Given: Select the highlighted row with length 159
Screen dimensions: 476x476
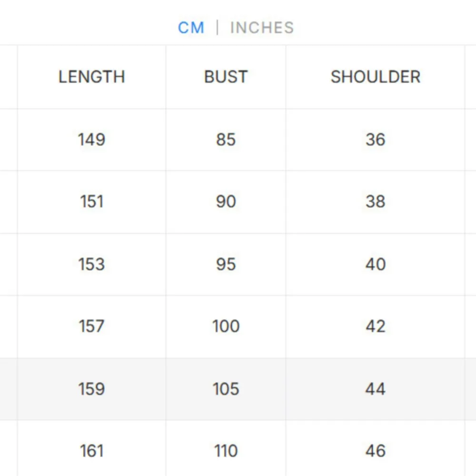Looking at the screenshot, I should coord(90,389).
